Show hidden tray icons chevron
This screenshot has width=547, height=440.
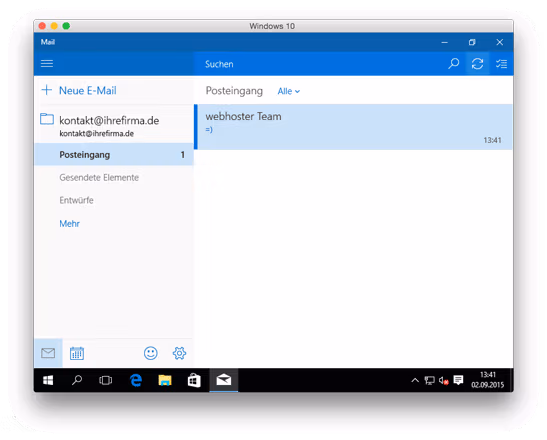coord(415,380)
